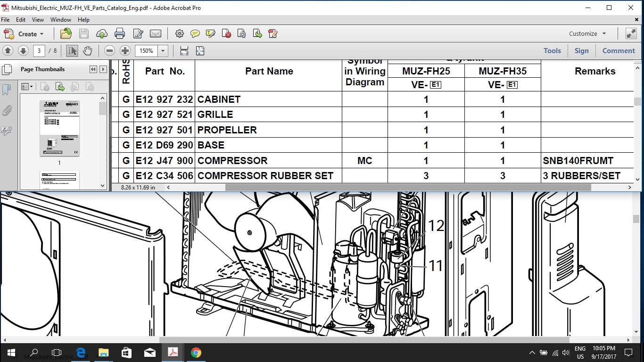Toggle the Comment pane
The width and height of the screenshot is (644, 362).
pos(619,50)
